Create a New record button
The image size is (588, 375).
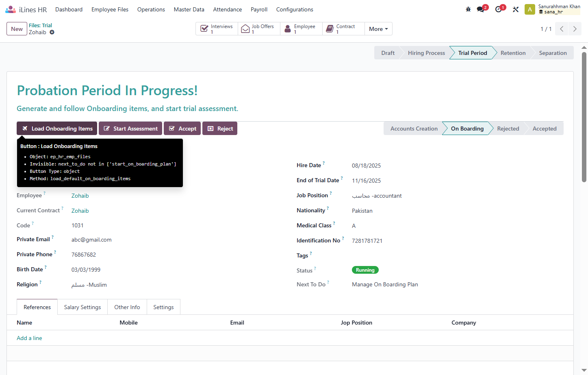point(17,29)
